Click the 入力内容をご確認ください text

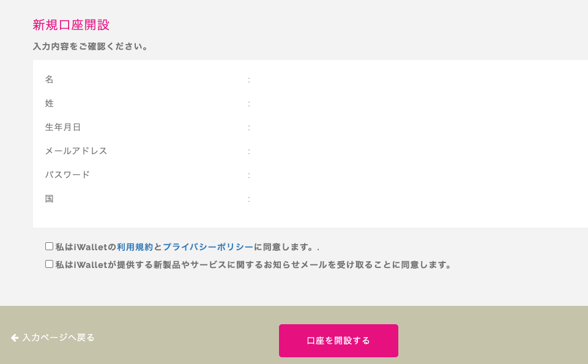click(91, 46)
